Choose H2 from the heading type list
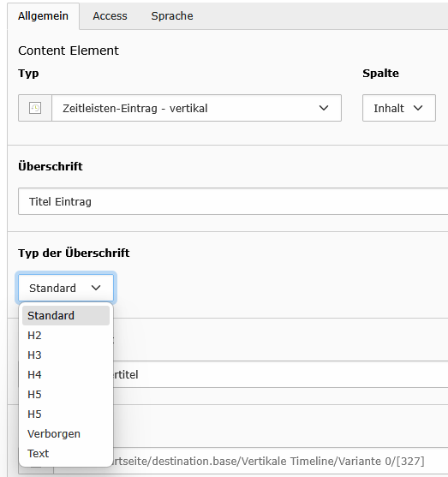Viewport: 448px width, 477px height. (66, 335)
